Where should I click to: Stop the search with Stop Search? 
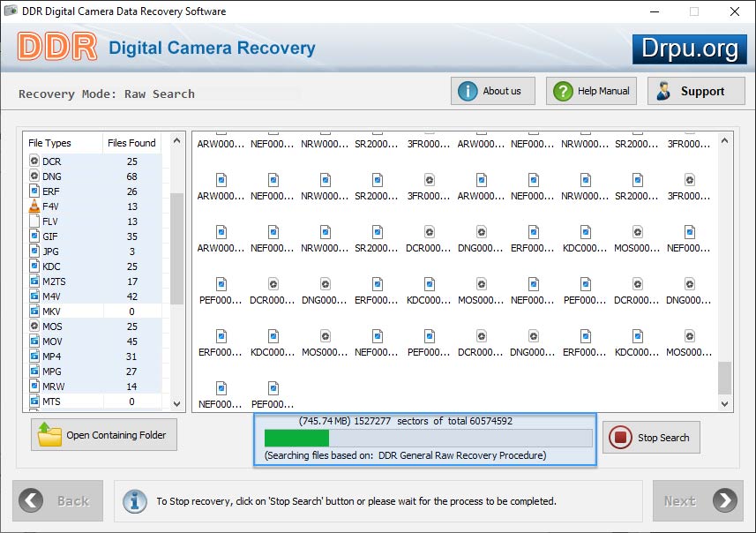(x=651, y=438)
